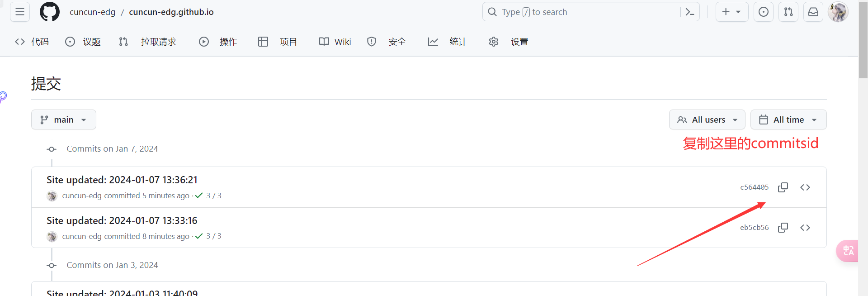Switch to the 议题 (Issues) tab

click(83, 42)
